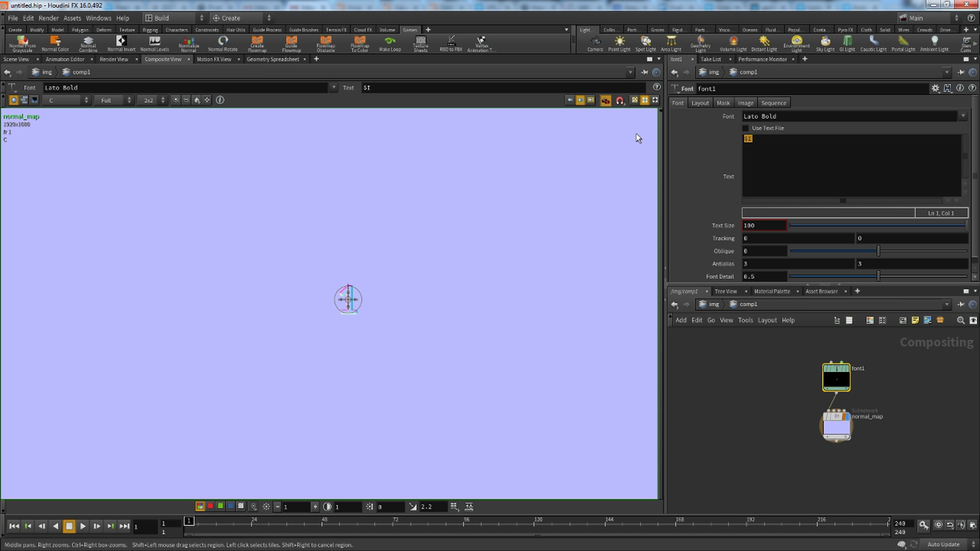Toggle the green channel display
The width and height of the screenshot is (980, 551).
[220, 506]
